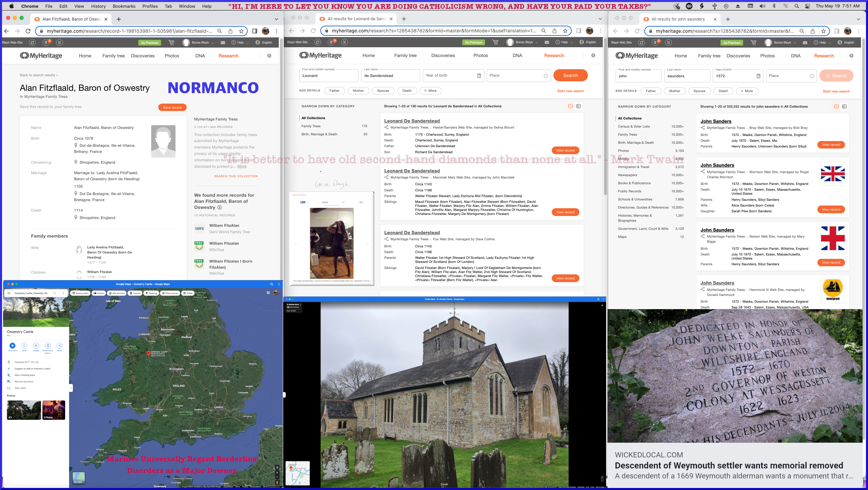The image size is (868, 490).
Task: Switch to list view in the john saunders results
Action: click(836, 107)
